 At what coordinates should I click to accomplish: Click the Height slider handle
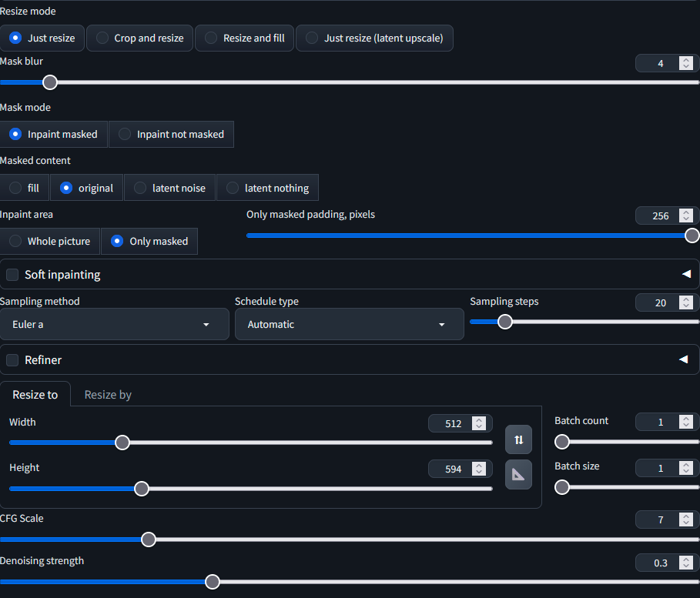(x=142, y=489)
